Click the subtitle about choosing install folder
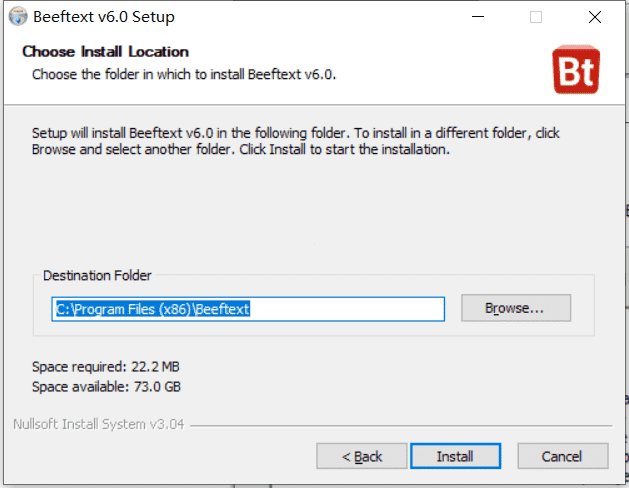Viewport: 629px width, 488px height. click(184, 75)
